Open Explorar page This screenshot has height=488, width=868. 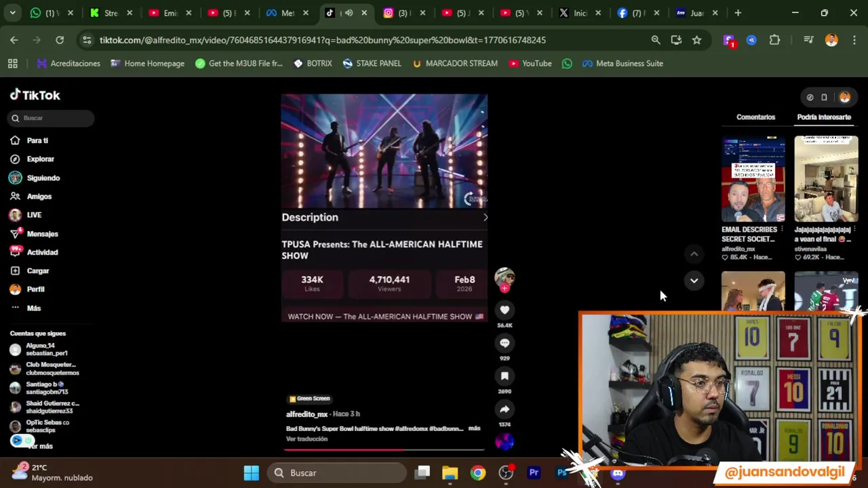click(x=40, y=159)
